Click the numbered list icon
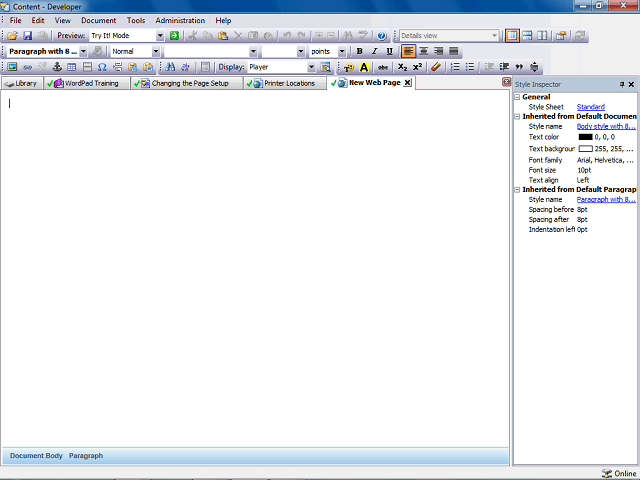This screenshot has width=640, height=480. (x=455, y=67)
